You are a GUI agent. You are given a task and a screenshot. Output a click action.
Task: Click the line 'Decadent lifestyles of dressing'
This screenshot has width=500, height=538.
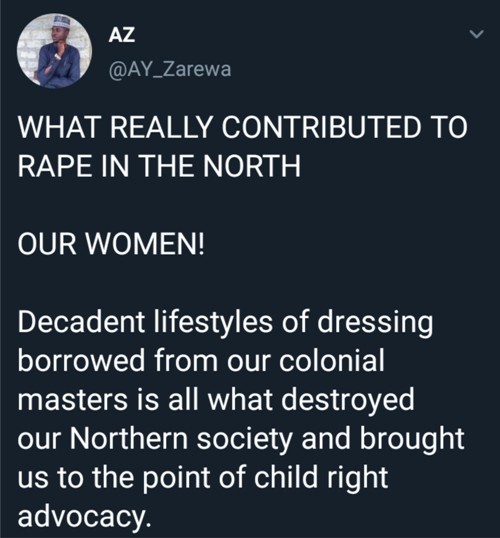(x=225, y=323)
